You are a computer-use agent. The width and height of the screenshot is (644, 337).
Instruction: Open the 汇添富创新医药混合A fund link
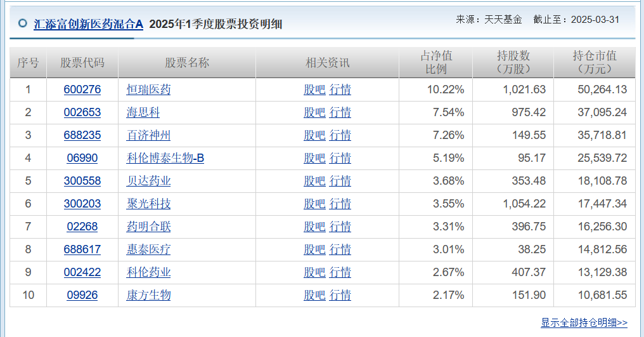(88, 24)
